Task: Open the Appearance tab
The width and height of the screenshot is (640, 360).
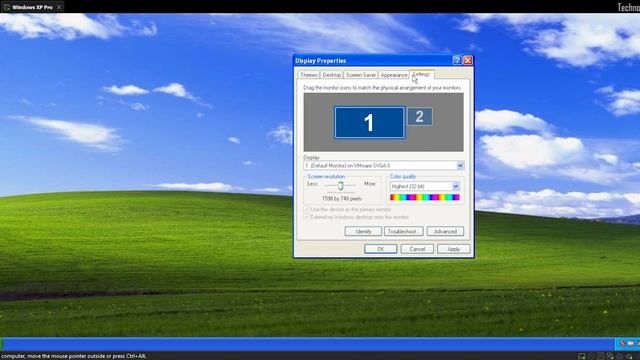Action: pos(394,75)
